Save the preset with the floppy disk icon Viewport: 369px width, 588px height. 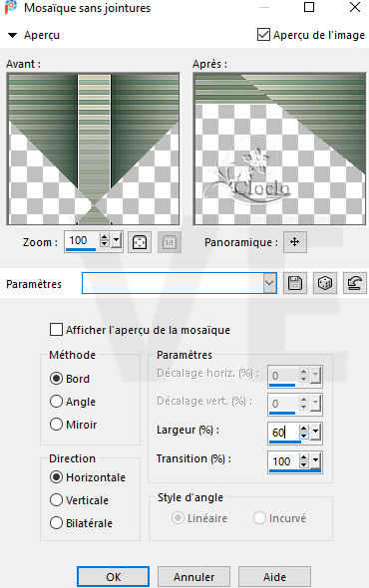pos(295,283)
